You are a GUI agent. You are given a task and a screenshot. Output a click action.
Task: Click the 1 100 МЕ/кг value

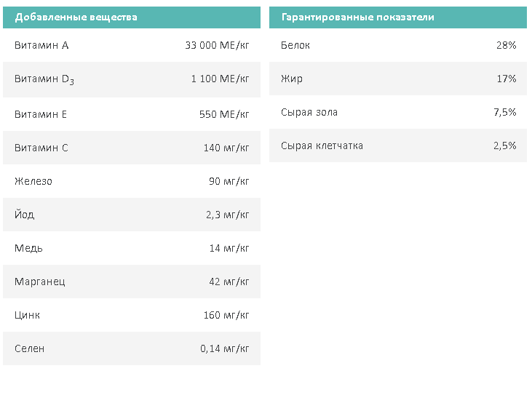[x=220, y=79]
